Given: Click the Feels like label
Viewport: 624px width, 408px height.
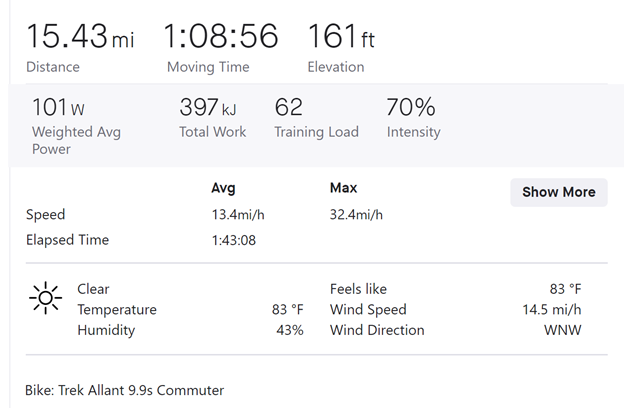Looking at the screenshot, I should [x=358, y=289].
